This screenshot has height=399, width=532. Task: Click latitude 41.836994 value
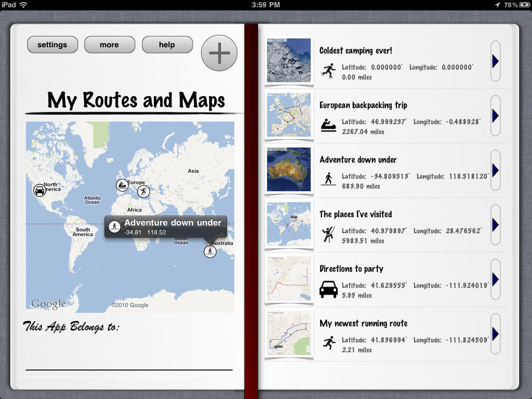click(x=388, y=340)
